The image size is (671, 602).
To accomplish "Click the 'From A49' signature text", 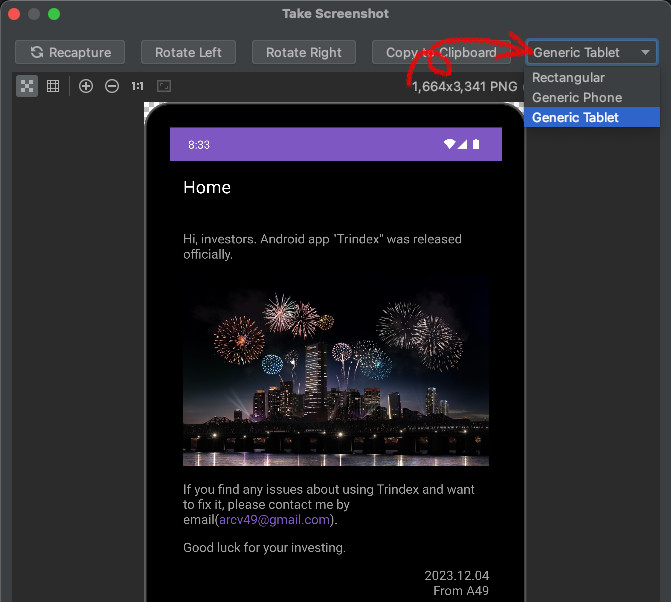I will (x=461, y=591).
